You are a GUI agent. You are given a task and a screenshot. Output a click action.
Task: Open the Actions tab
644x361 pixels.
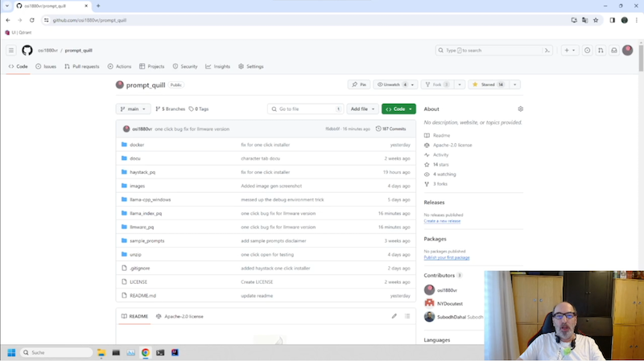point(119,67)
